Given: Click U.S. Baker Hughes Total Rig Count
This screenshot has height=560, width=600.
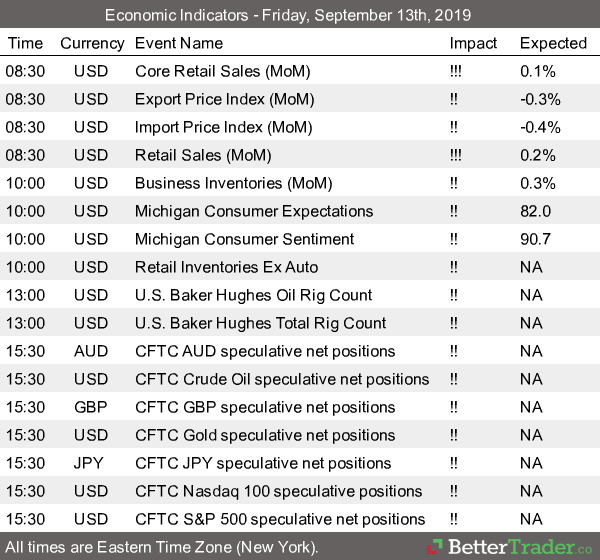Looking at the screenshot, I should (x=246, y=323).
